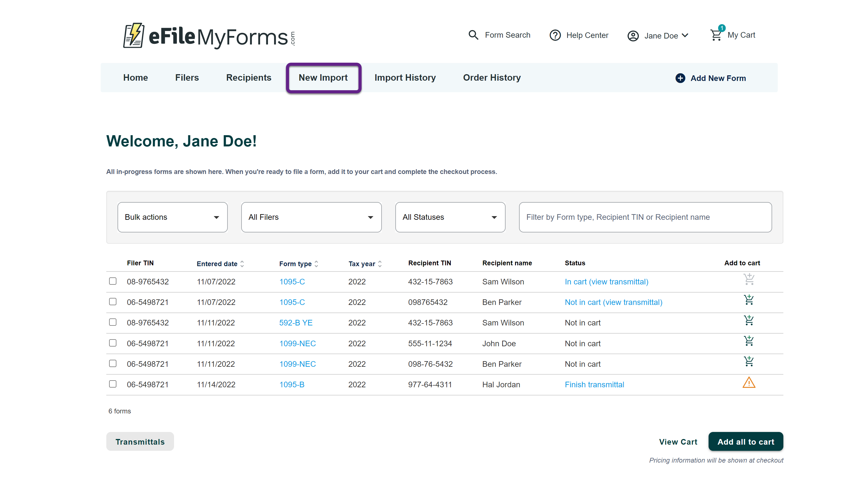Image resolution: width=868 pixels, height=482 pixels.
Task: Check the box for Sam Wilson 1095-C row
Action: [113, 281]
